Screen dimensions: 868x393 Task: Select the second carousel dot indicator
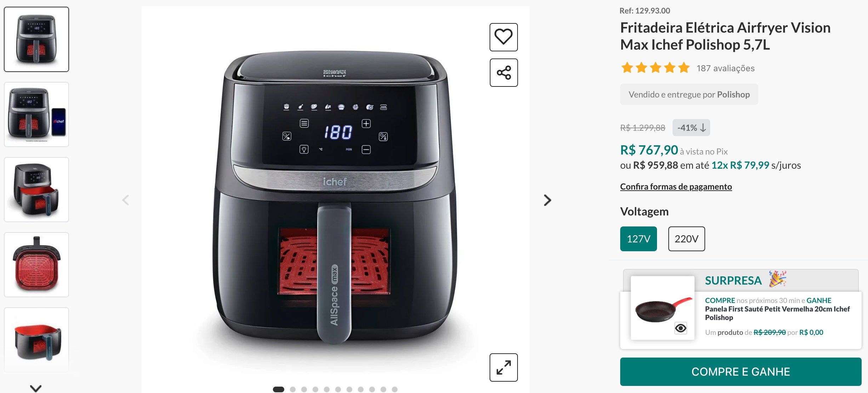(293, 389)
